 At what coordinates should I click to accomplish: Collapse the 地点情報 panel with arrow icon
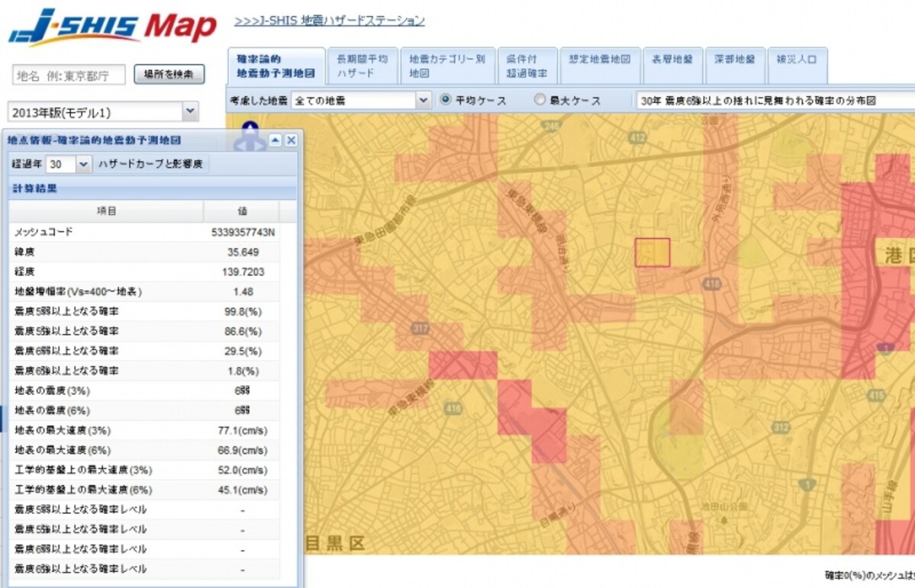coord(275,140)
